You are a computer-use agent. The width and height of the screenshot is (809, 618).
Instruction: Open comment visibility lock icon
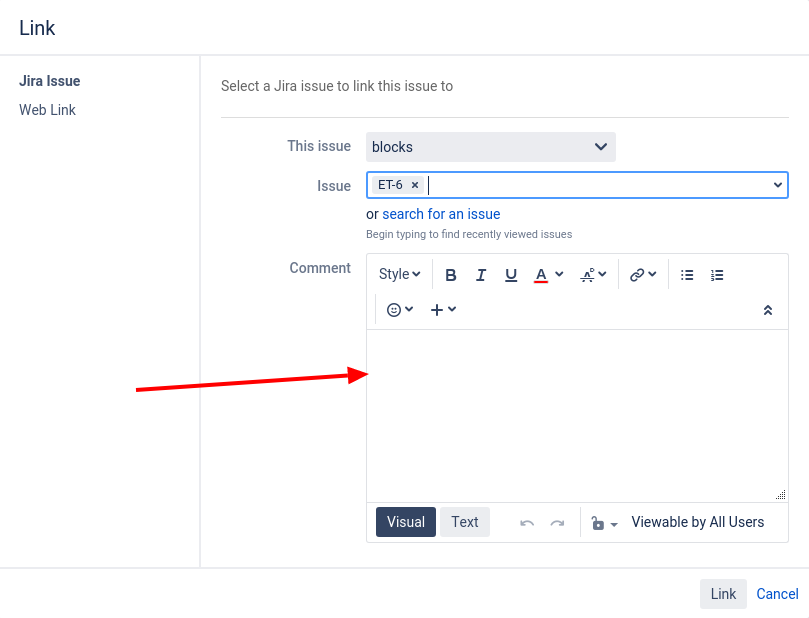pos(604,523)
